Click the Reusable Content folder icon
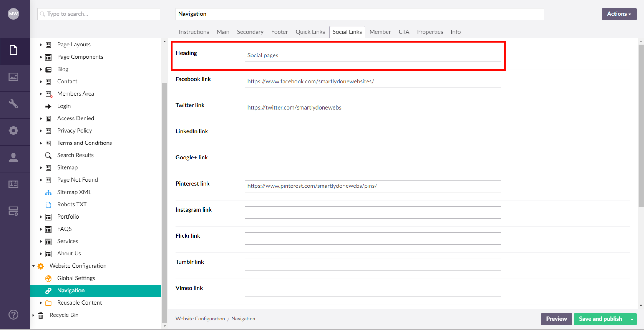Screen dimensions: 644x330 point(48,303)
